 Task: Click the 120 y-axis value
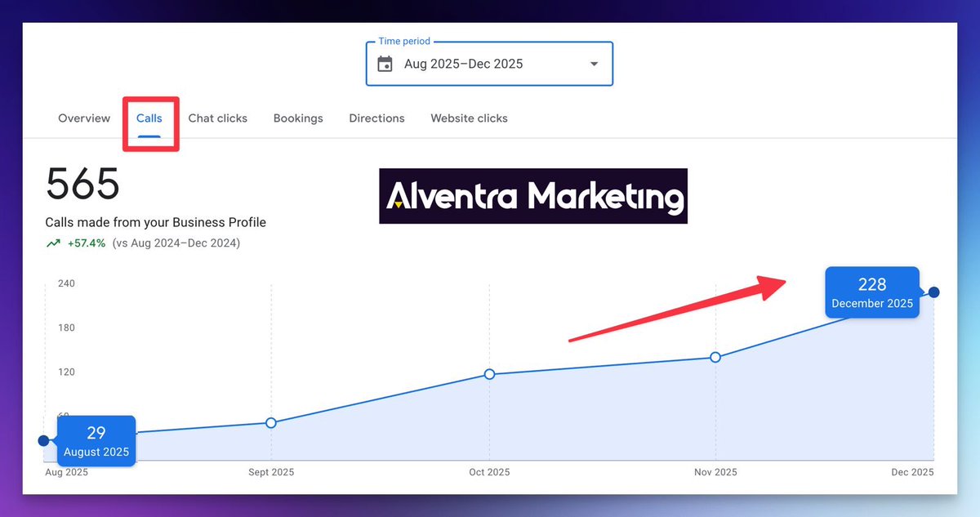66,372
